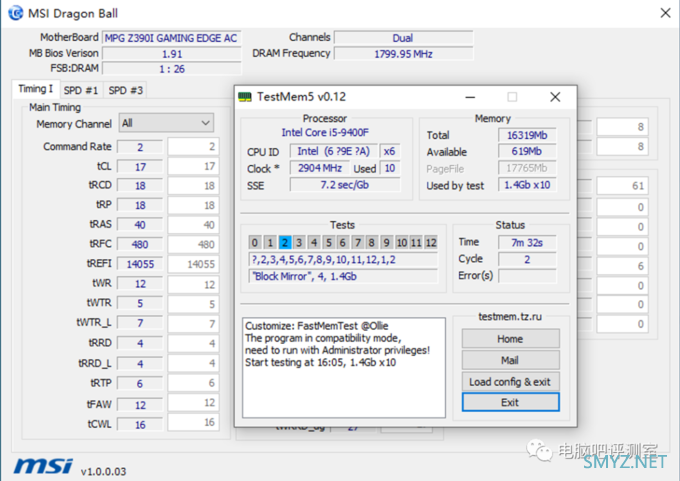Click the Cycle status value field
Image resolution: width=680 pixels, height=481 pixels.
(527, 259)
